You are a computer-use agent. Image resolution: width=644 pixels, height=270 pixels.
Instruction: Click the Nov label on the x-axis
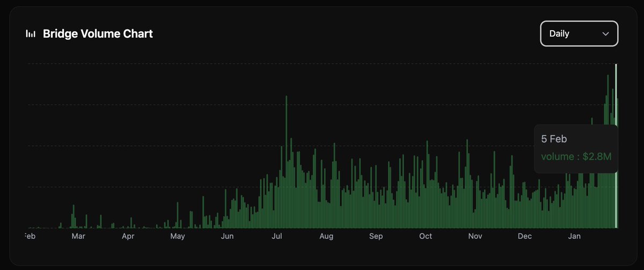475,236
